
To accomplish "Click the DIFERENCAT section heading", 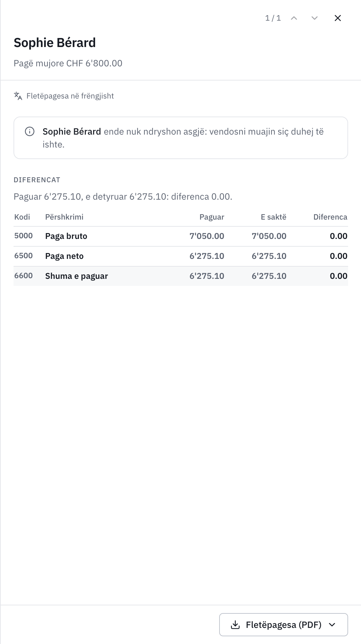I will tap(37, 180).
